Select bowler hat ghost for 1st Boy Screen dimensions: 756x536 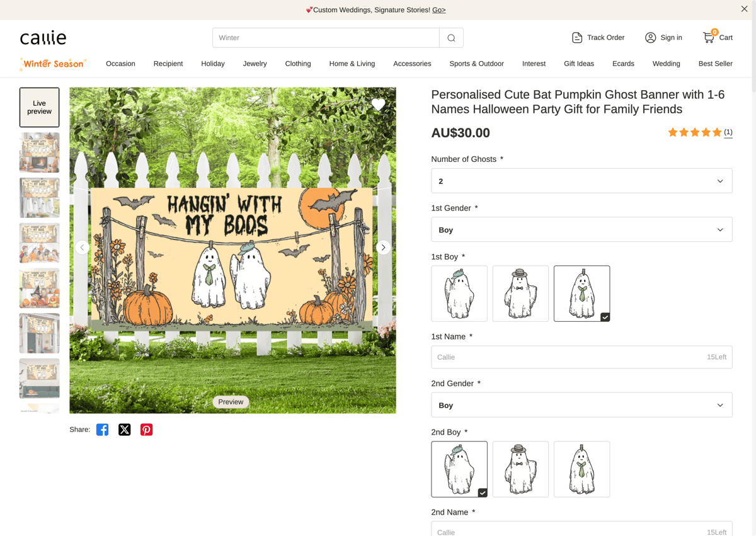coord(520,294)
